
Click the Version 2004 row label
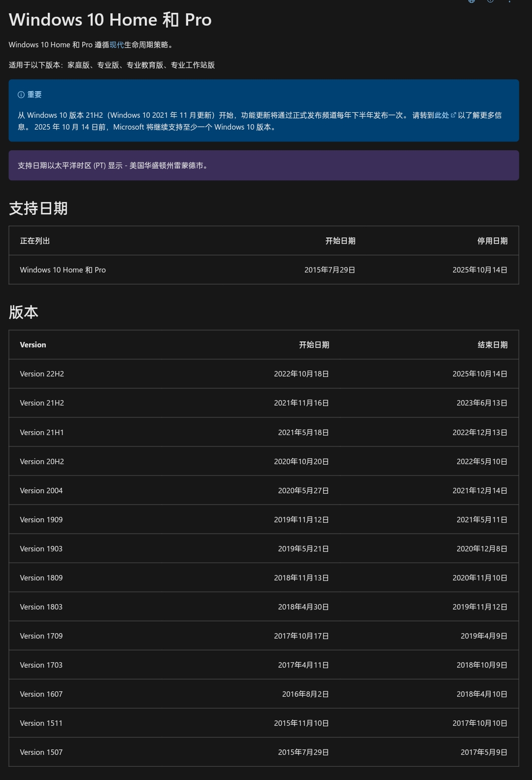(41, 491)
